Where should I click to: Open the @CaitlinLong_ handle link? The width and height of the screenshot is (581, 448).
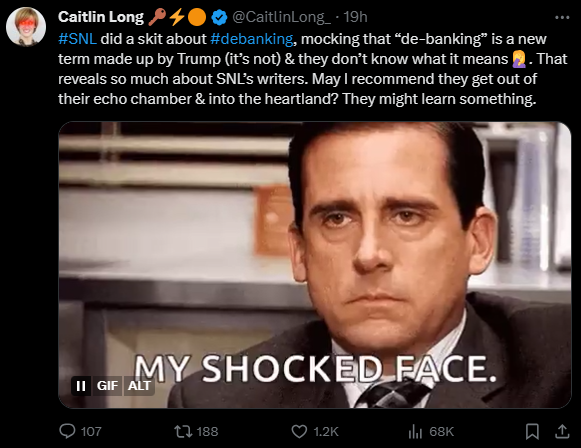pos(282,17)
